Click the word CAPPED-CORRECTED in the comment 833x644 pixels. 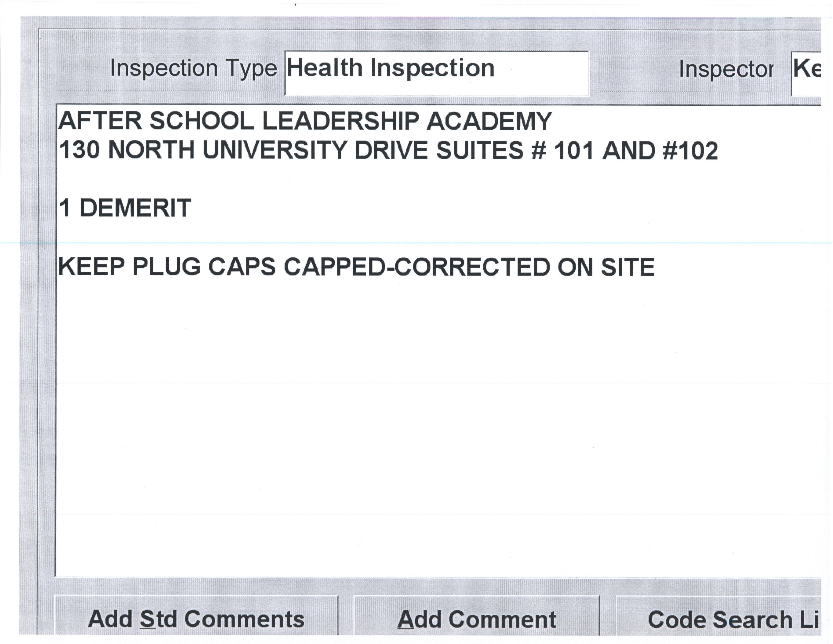417,267
